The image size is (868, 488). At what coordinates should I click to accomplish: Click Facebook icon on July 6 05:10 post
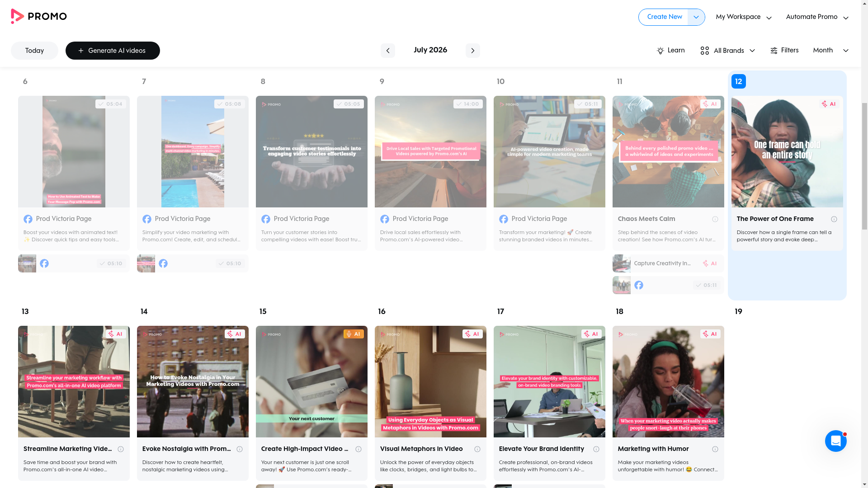click(x=44, y=263)
